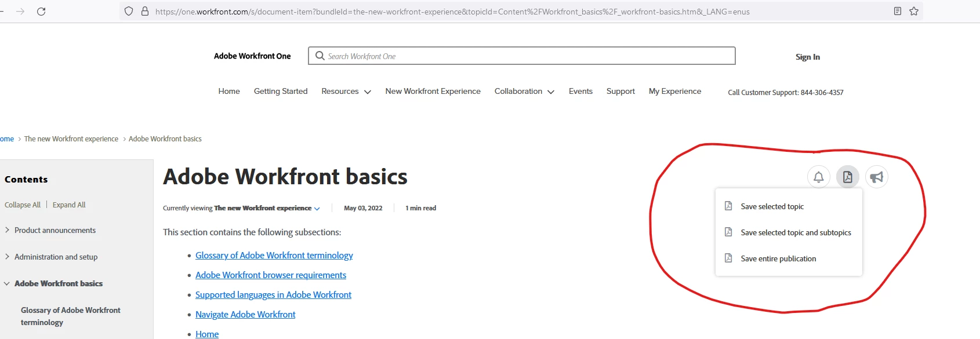
Task: Open New Workfront Experience menu item
Action: click(433, 92)
